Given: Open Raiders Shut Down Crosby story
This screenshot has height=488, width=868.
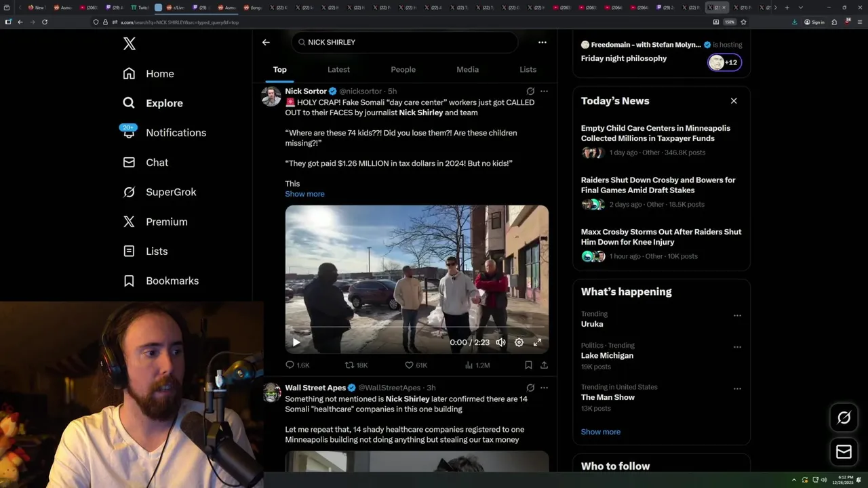Looking at the screenshot, I should (658, 185).
